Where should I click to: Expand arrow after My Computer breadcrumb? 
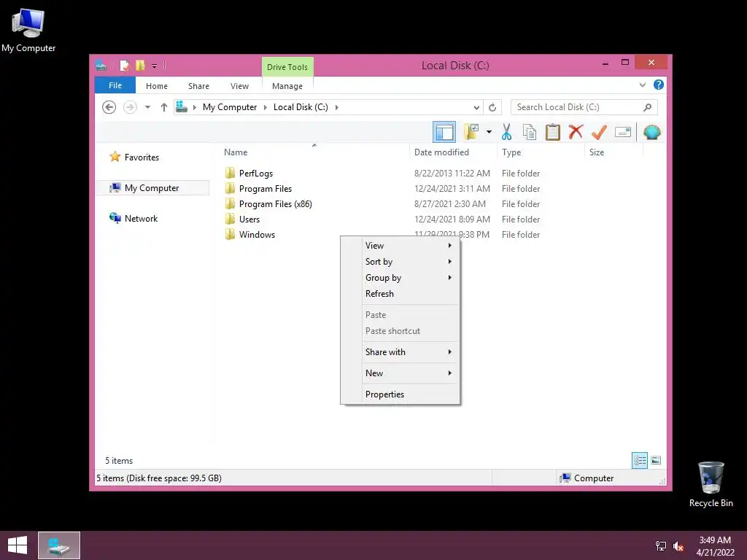click(266, 107)
